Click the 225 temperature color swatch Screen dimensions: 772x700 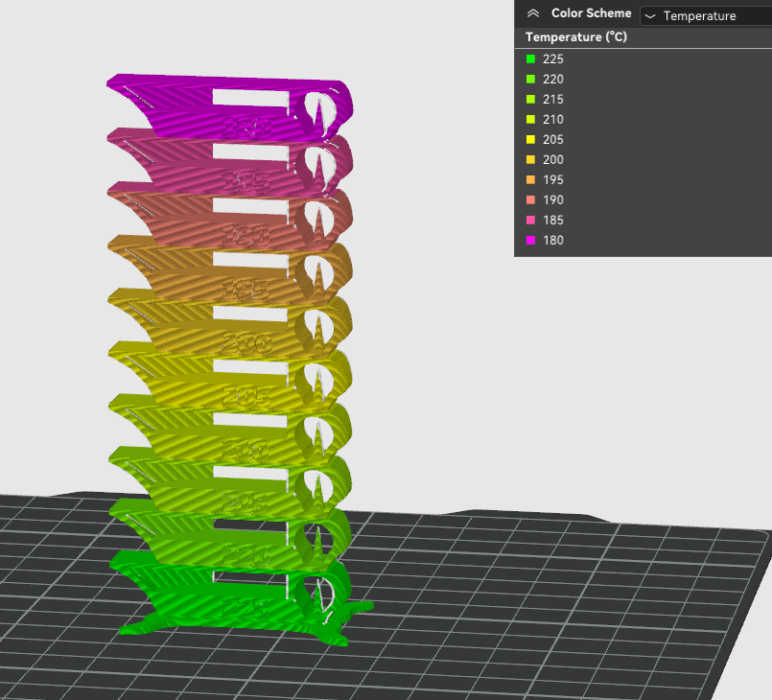click(x=530, y=59)
